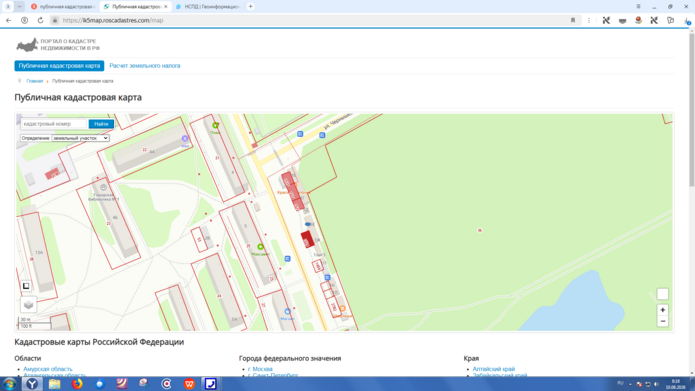Screen dimensions: 695x391
Task: Focus the 'кадастровый номер' input field
Action: tap(54, 124)
